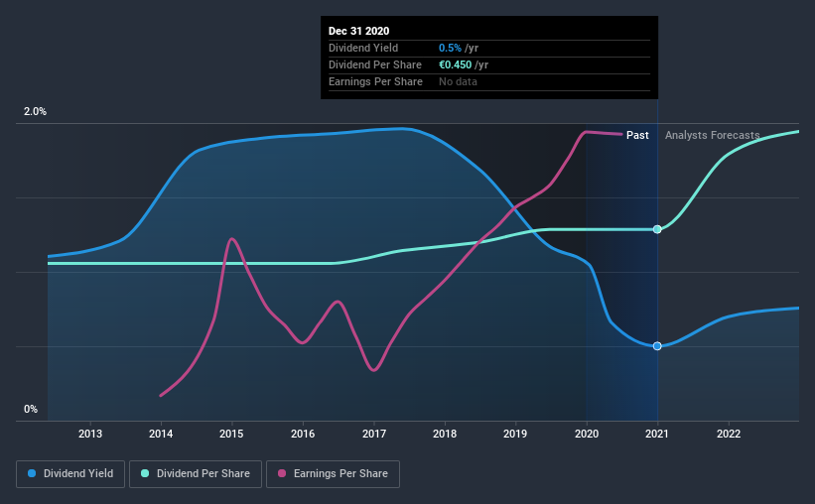Click the blue Dividend Yield legend dot

click(32, 473)
